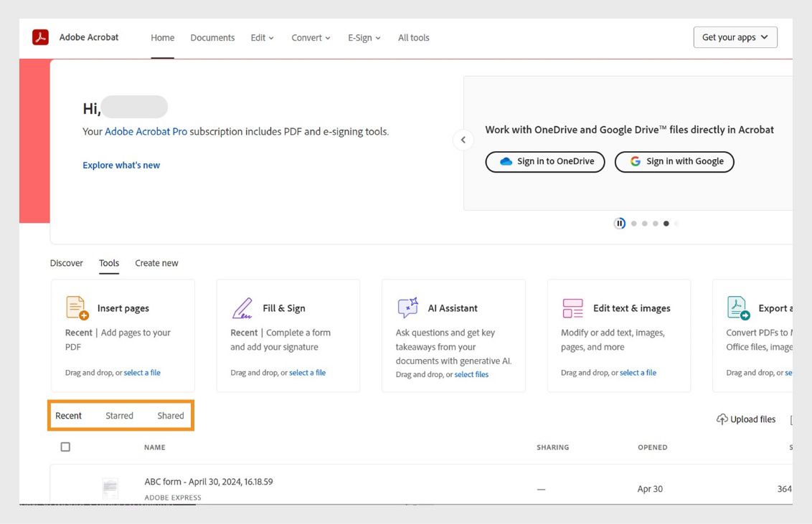The height and width of the screenshot is (524, 812).
Task: Select the Insert pages tool icon
Action: [77, 307]
